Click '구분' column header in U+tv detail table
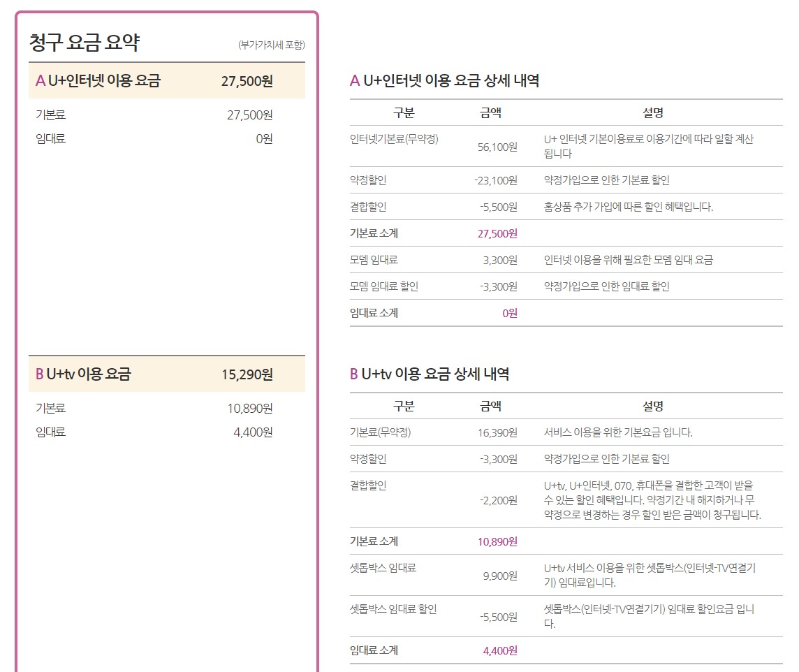The width and height of the screenshot is (799, 672). click(404, 406)
